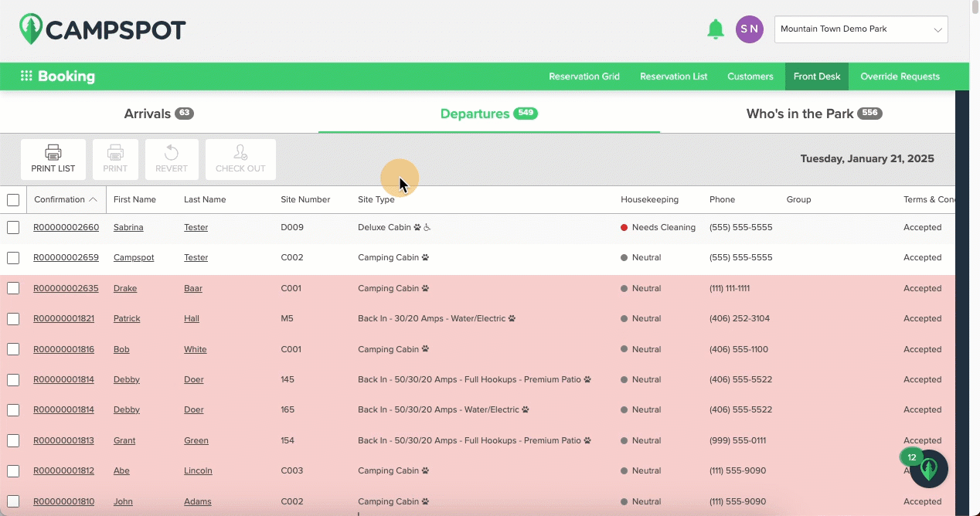The image size is (980, 516).
Task: Click the Check Out toolbar button
Action: (240, 159)
